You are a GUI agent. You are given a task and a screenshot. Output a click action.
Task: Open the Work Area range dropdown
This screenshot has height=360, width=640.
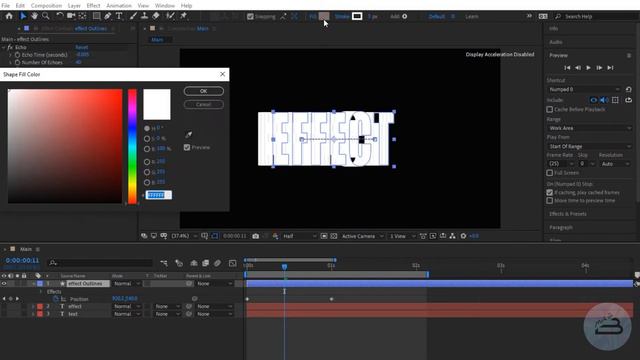tap(590, 128)
